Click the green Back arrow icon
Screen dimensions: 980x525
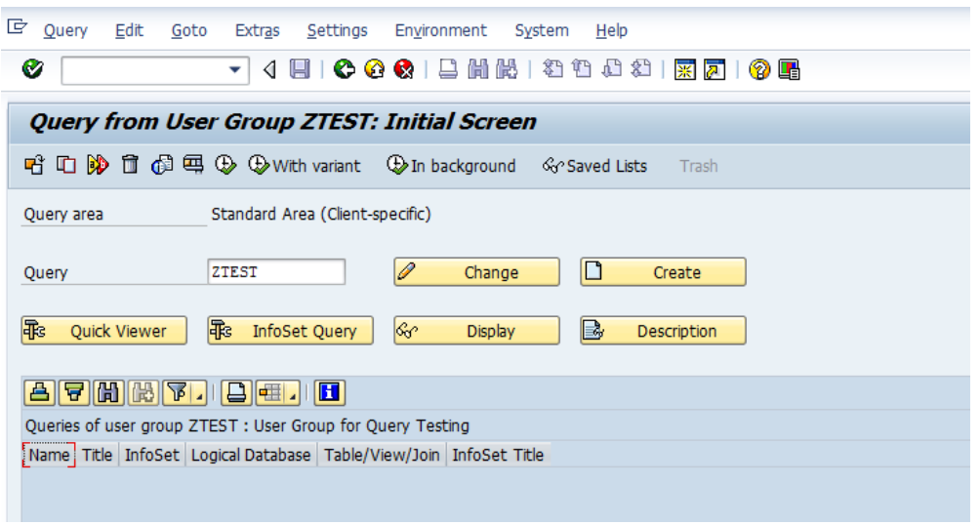point(345,68)
